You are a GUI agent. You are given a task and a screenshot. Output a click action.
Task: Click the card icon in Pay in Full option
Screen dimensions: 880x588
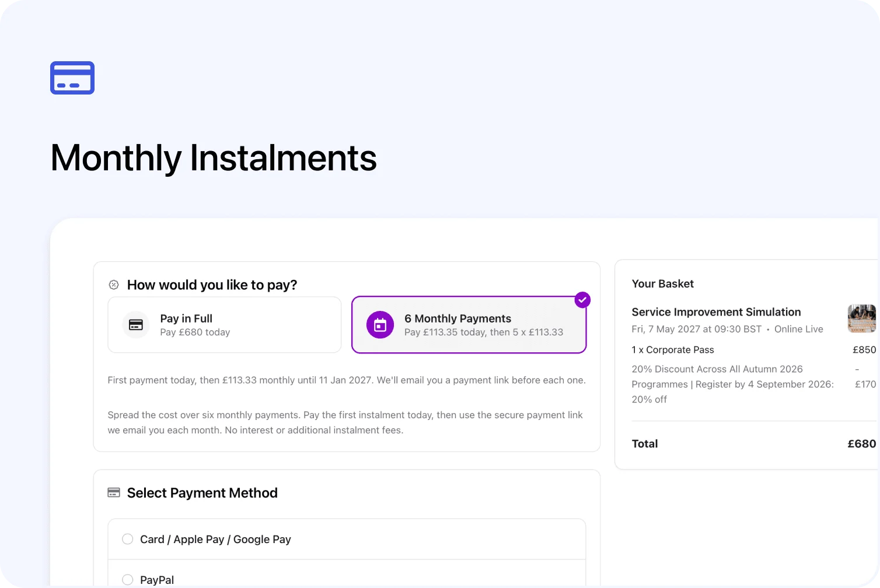136,325
